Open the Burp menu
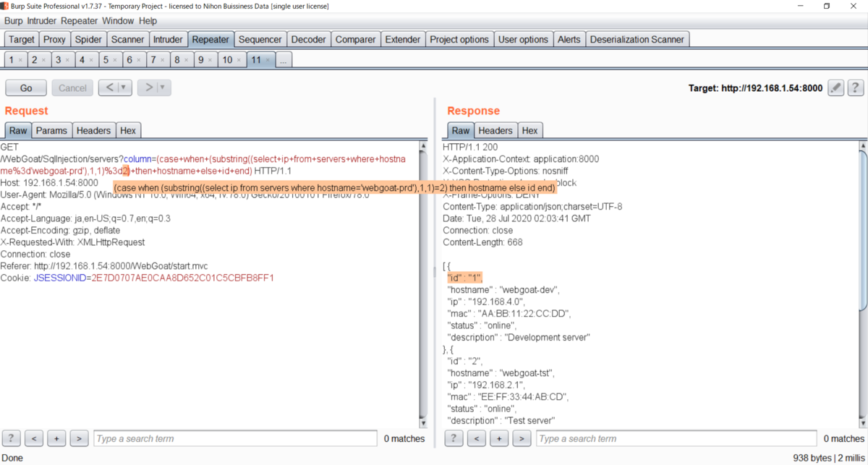The width and height of the screenshot is (868, 465). (14, 21)
